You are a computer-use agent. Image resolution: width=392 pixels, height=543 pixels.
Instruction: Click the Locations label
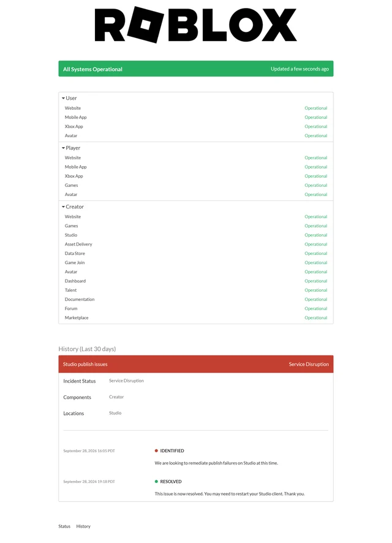click(x=73, y=414)
